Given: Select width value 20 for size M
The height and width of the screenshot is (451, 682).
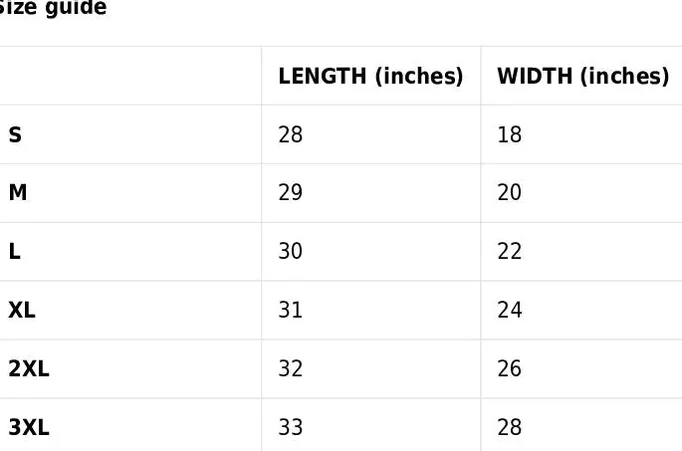Looking at the screenshot, I should click(x=509, y=192).
